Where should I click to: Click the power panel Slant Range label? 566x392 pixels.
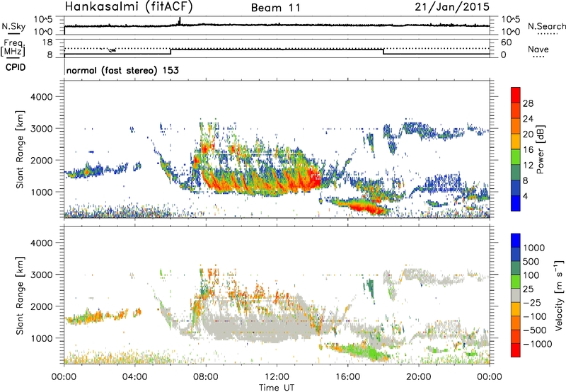20,149
